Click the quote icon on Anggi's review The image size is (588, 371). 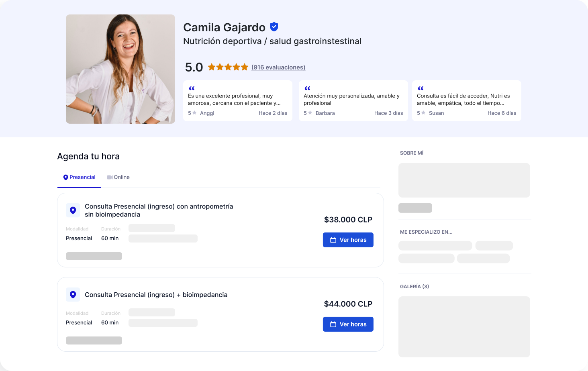(192, 88)
